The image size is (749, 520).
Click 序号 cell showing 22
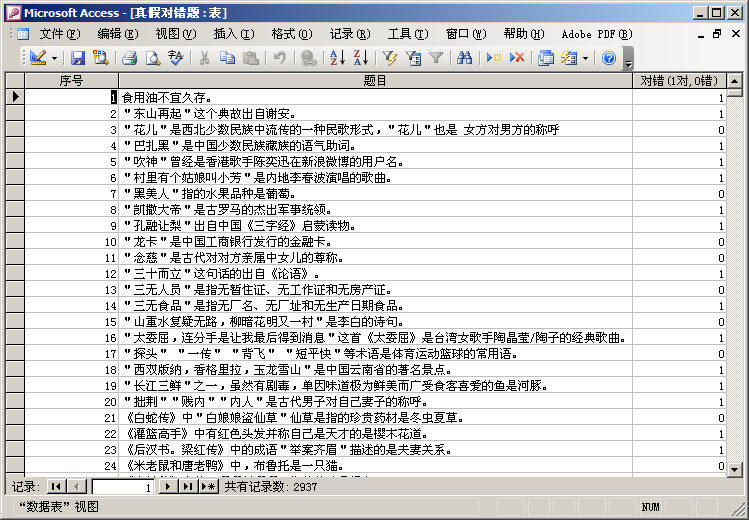click(71, 434)
